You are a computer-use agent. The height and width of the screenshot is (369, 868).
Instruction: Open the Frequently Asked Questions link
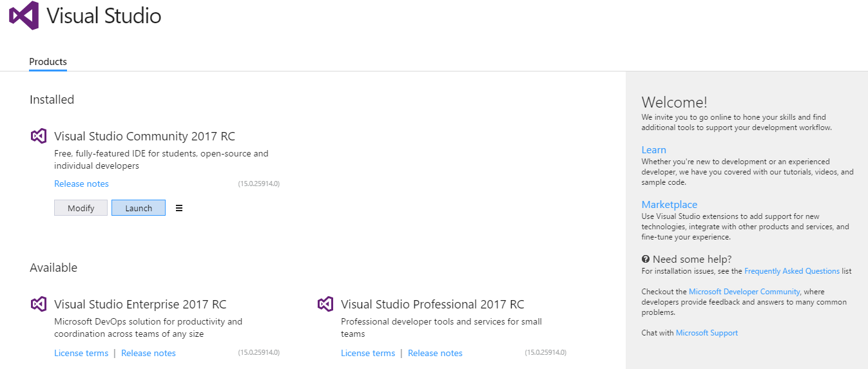click(x=792, y=271)
